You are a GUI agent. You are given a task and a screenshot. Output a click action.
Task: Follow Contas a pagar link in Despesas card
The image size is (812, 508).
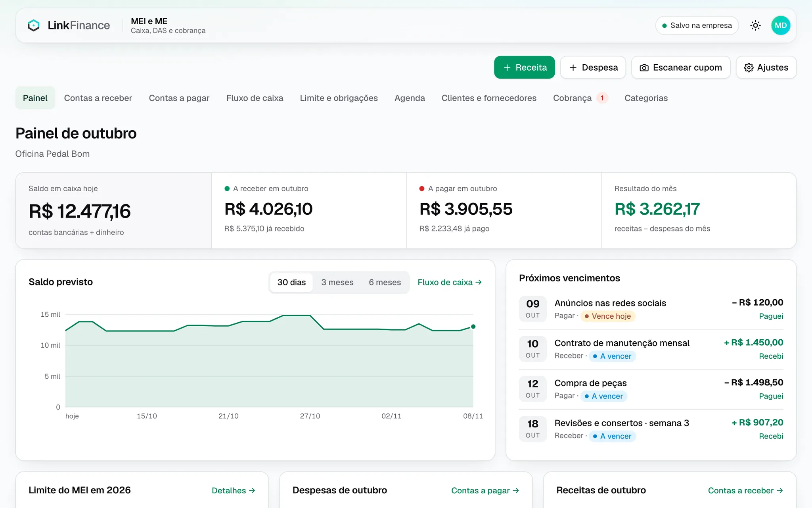tap(485, 491)
